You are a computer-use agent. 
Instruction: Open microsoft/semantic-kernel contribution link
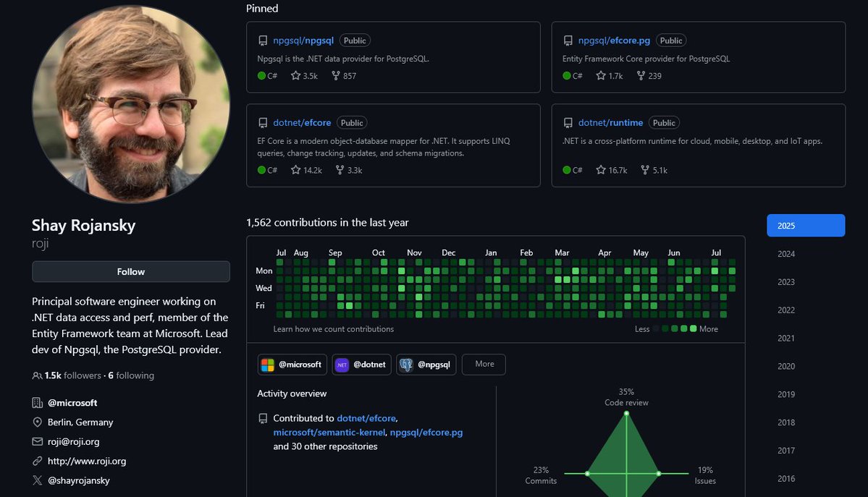pyautogui.click(x=329, y=432)
